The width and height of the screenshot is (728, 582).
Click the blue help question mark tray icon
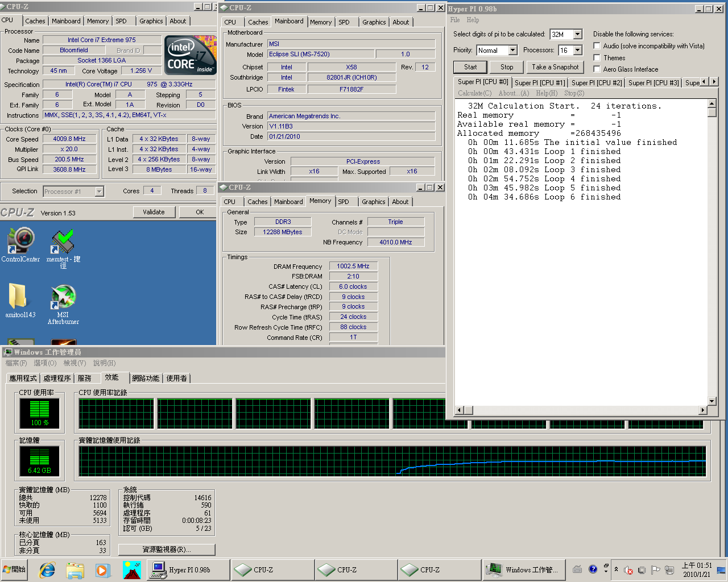pyautogui.click(x=593, y=569)
